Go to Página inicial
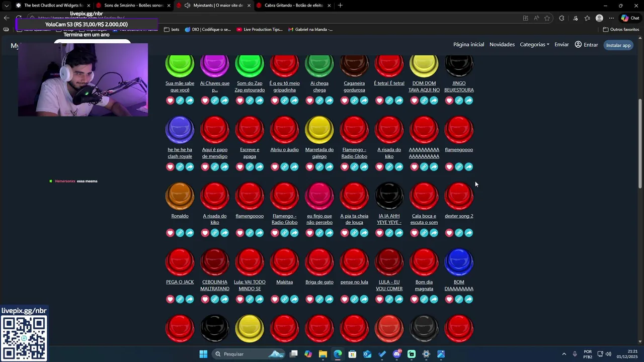Image resolution: width=644 pixels, height=362 pixels. (468, 45)
